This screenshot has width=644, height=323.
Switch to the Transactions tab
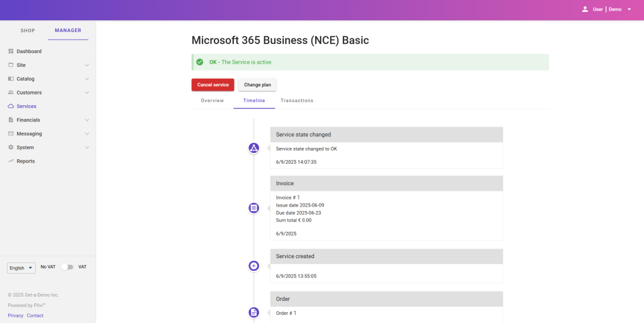297,101
